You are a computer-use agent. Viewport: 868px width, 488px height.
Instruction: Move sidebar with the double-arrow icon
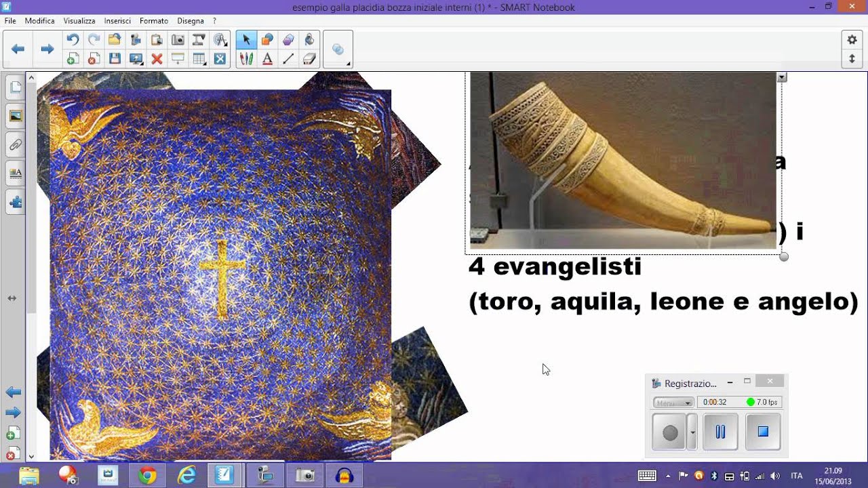pos(12,298)
